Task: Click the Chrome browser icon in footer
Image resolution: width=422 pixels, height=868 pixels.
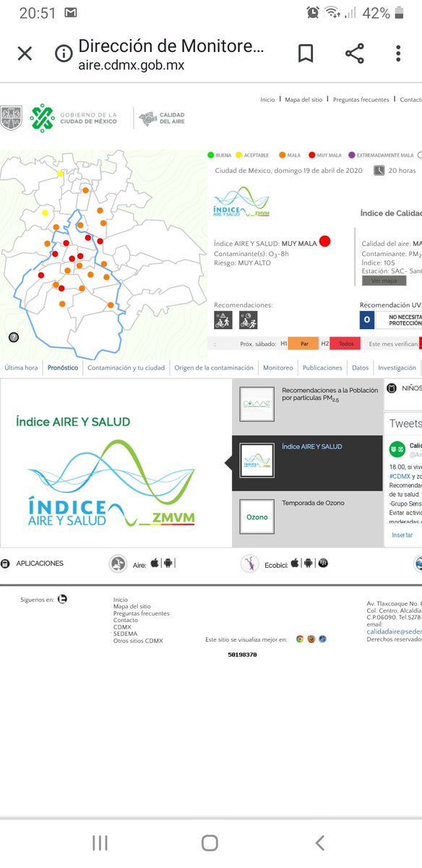Action: pos(299,639)
